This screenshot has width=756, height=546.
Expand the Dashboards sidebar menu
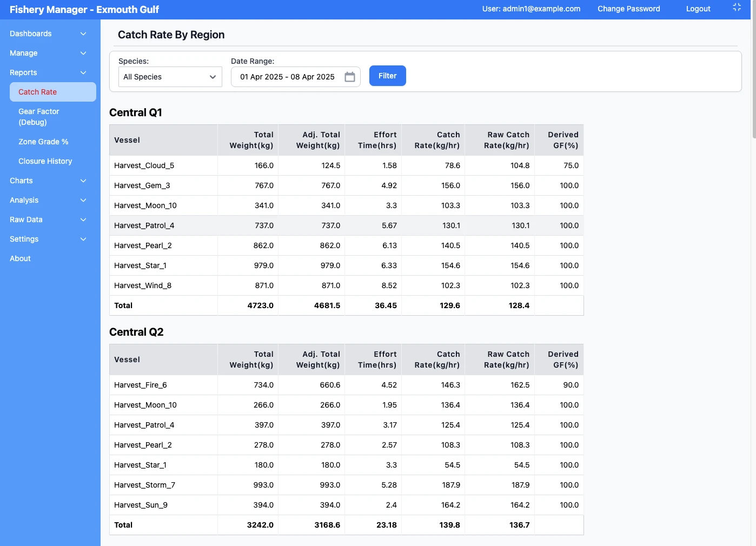pos(48,34)
